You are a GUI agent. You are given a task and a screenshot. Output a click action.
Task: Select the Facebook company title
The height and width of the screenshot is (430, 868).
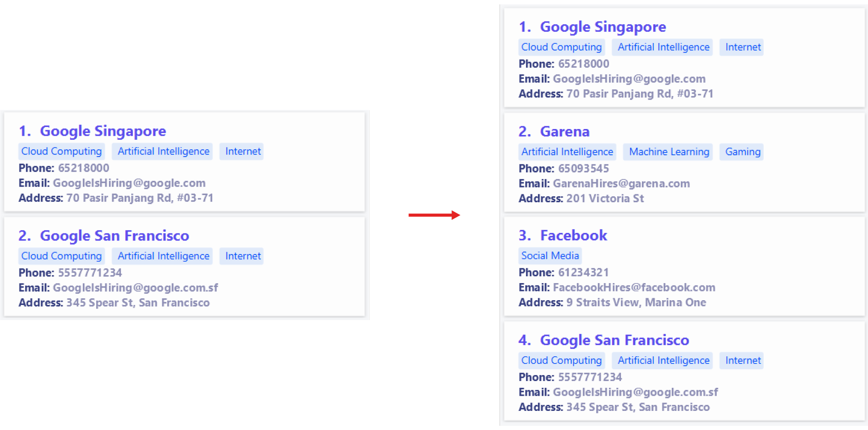pyautogui.click(x=574, y=235)
